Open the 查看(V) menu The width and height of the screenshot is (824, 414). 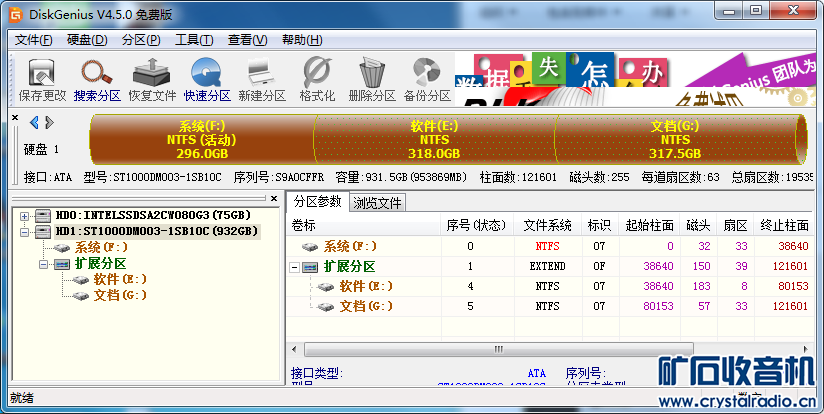click(248, 40)
